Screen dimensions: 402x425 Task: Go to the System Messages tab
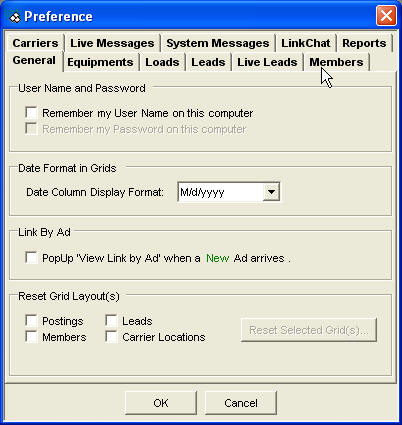tap(218, 43)
